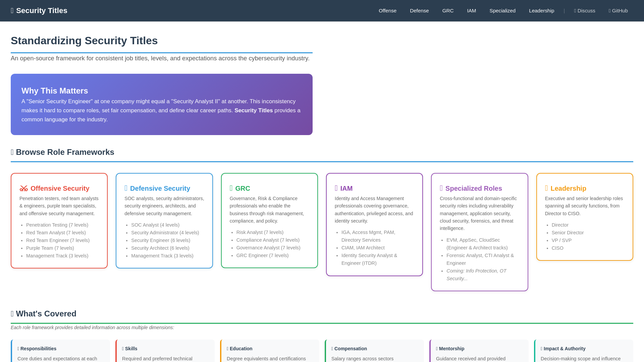Open the Discuss link in navbar
The width and height of the screenshot is (644, 362).
(x=585, y=11)
